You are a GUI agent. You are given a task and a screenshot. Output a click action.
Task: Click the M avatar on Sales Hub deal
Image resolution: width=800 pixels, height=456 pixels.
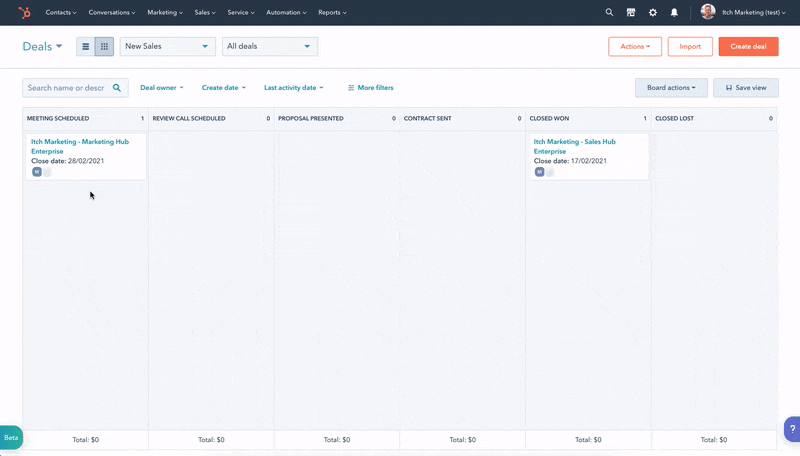pyautogui.click(x=539, y=172)
